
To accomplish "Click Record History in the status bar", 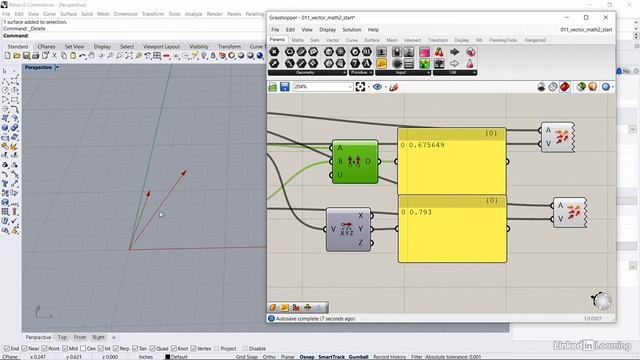I will click(389, 357).
